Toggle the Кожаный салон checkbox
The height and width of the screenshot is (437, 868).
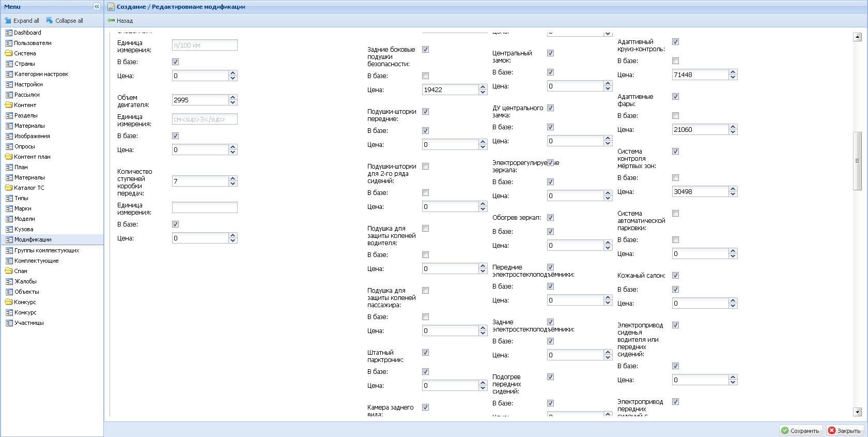click(x=676, y=276)
